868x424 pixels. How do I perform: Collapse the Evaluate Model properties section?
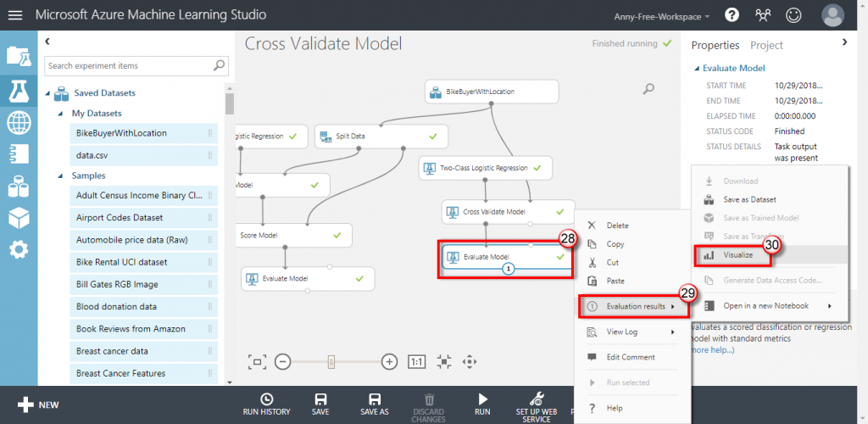pyautogui.click(x=697, y=68)
